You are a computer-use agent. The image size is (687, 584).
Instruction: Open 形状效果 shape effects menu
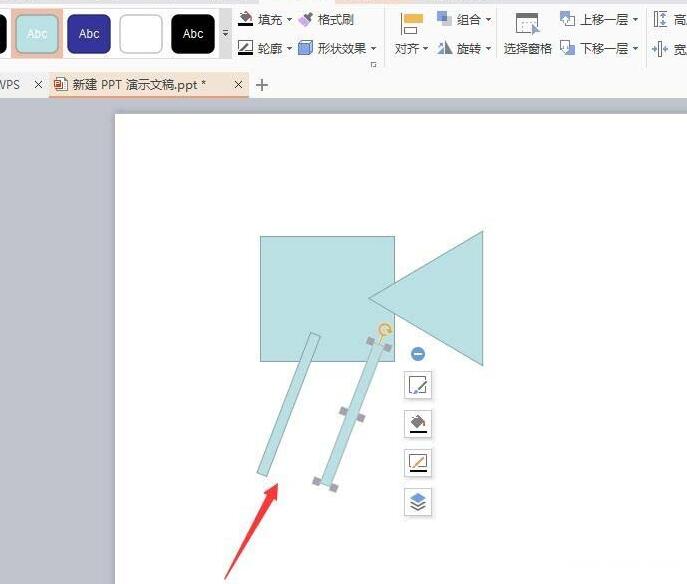[337, 48]
